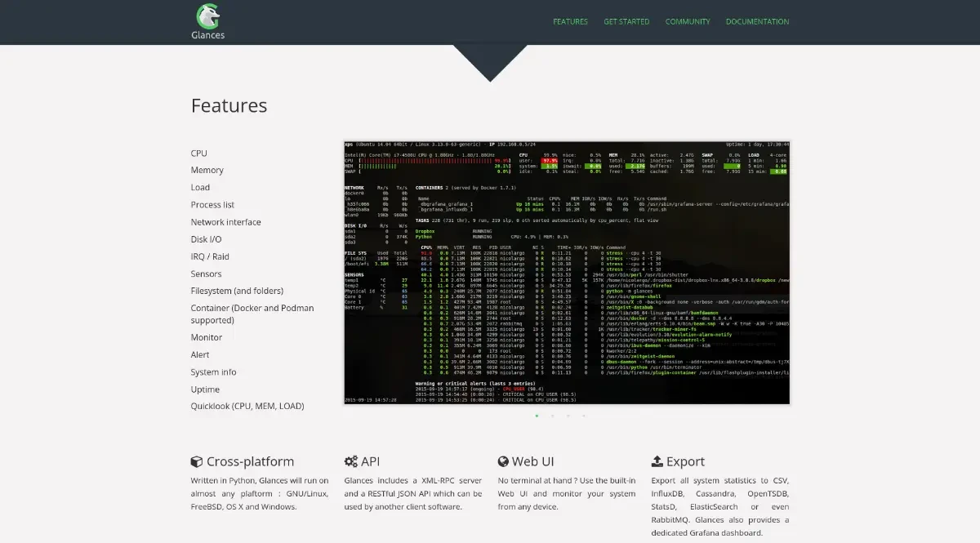Select the Process list feature item
The width and height of the screenshot is (980, 543).
pyautogui.click(x=212, y=205)
